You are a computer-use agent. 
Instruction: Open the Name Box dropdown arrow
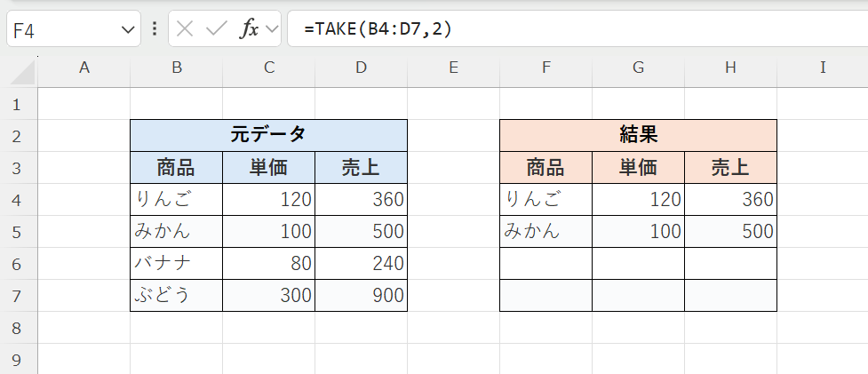(x=126, y=29)
